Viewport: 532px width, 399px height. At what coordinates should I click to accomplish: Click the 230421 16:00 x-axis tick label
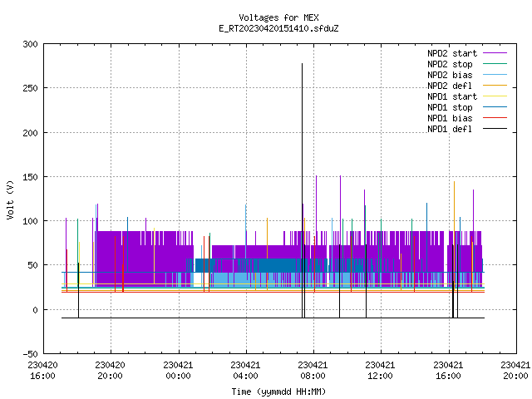coord(448,371)
